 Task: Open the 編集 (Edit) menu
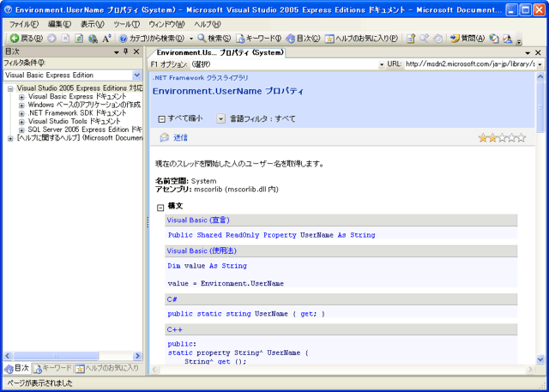(59, 24)
